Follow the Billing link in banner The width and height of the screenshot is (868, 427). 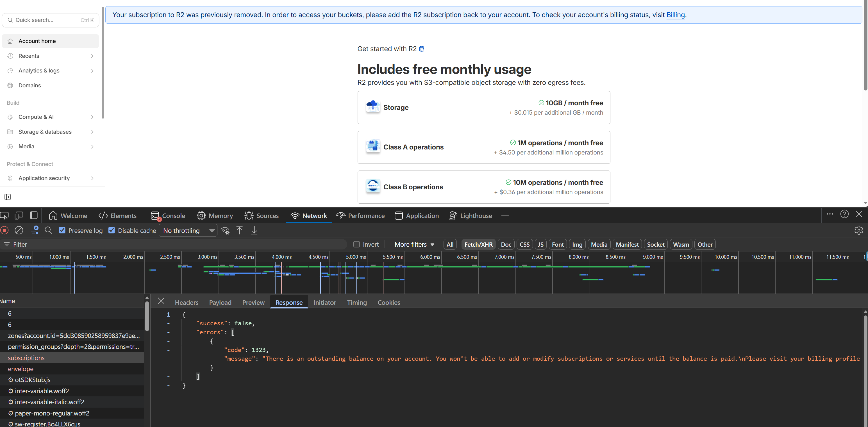coord(675,15)
